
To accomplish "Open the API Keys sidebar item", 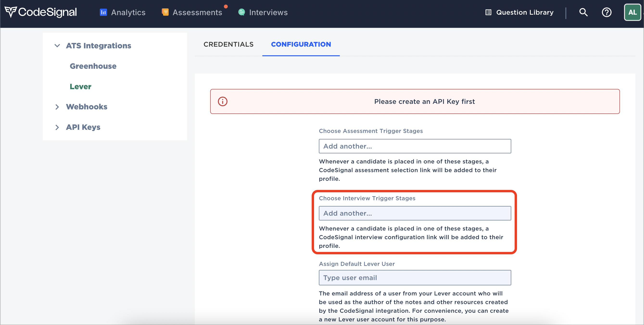I will tap(83, 127).
